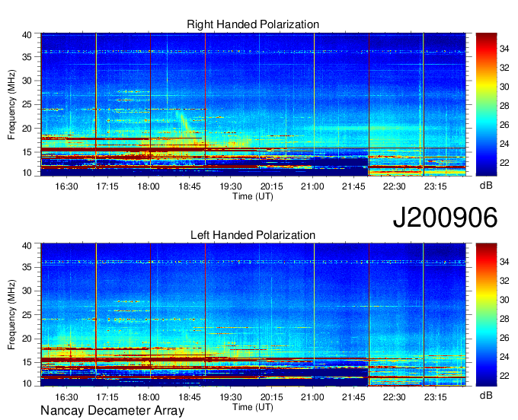Click the 17:15 tick on lower time axis
This screenshot has width=518, height=420.
click(x=107, y=397)
